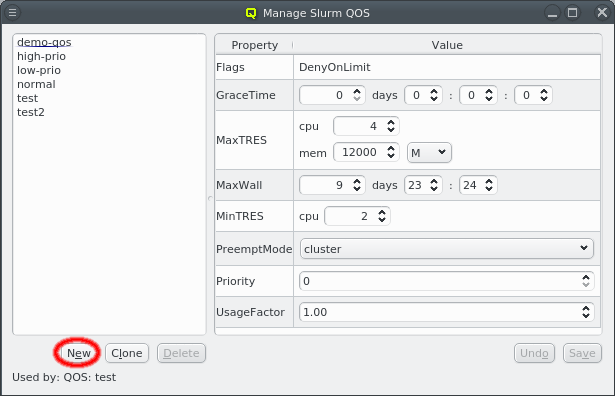Click the GraceTime seconds spinbox
615x396 pixels.
(x=533, y=95)
